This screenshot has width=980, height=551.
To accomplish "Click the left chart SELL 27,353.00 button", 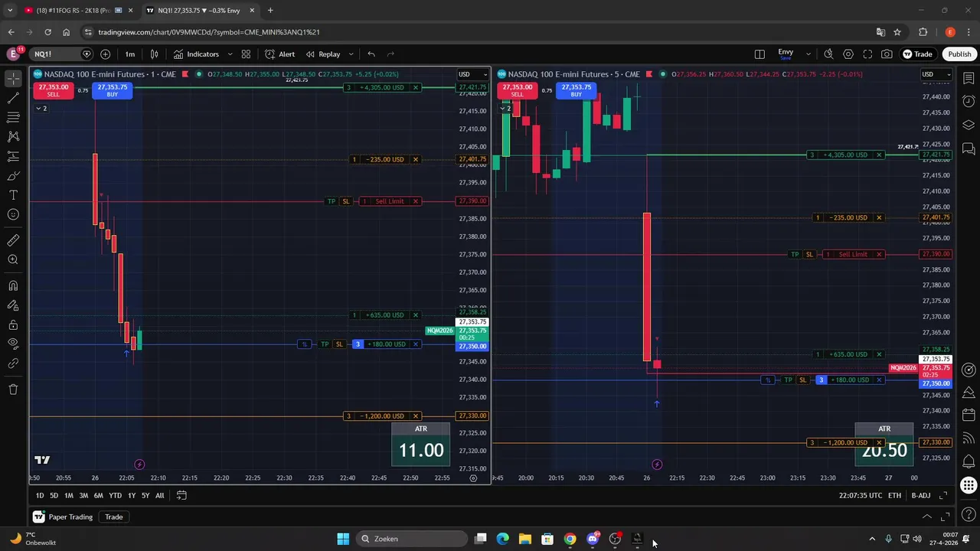I will coord(53,90).
